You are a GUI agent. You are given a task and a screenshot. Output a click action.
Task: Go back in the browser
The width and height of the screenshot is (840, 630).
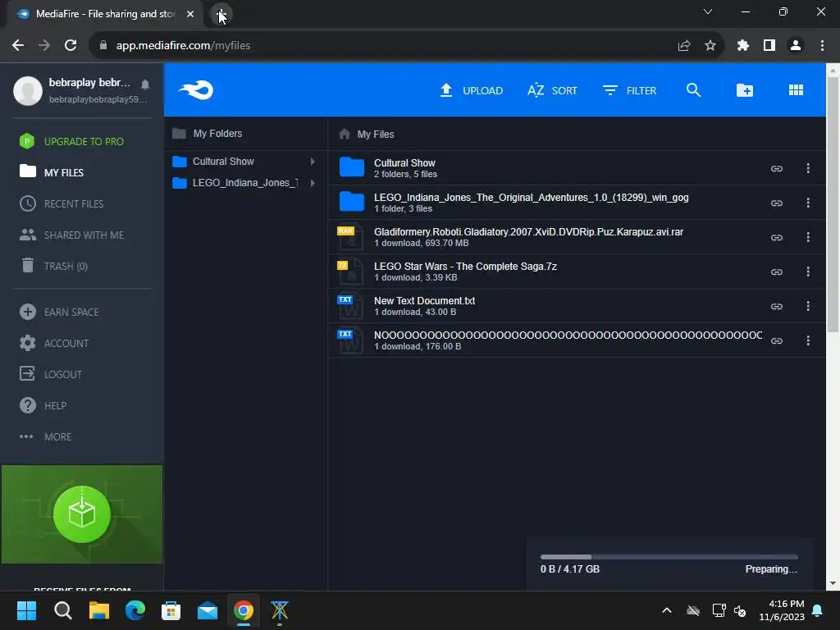(18, 45)
